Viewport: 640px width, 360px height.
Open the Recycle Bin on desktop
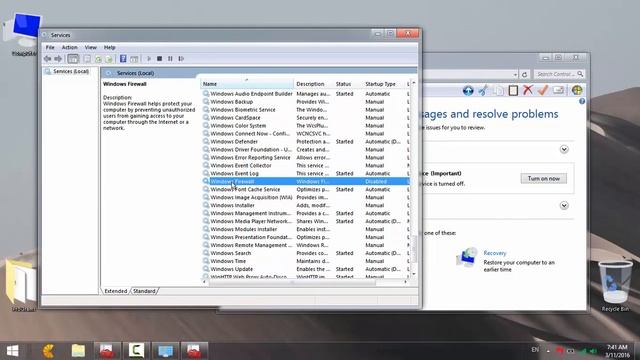pos(615,286)
